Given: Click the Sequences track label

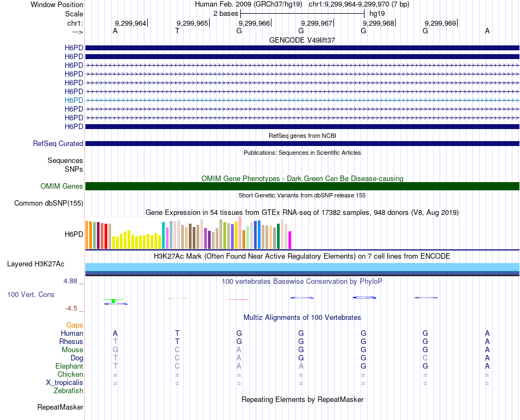Looking at the screenshot, I should pos(65,161).
